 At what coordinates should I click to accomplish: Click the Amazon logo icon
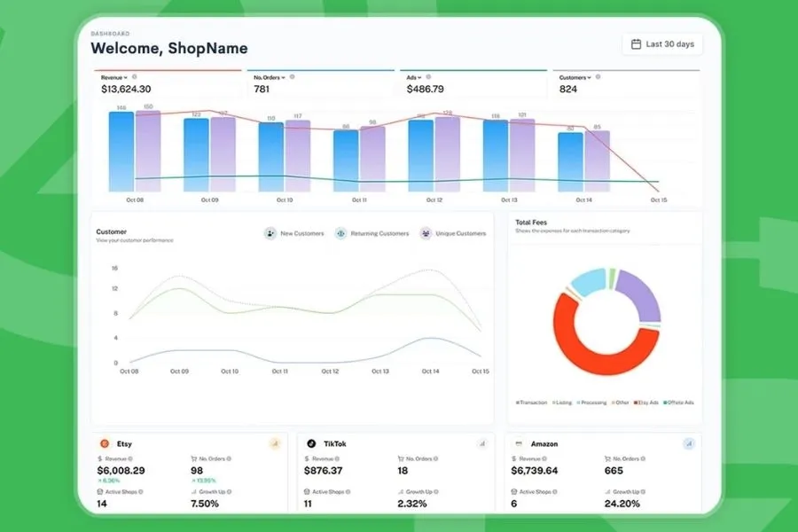(x=519, y=443)
